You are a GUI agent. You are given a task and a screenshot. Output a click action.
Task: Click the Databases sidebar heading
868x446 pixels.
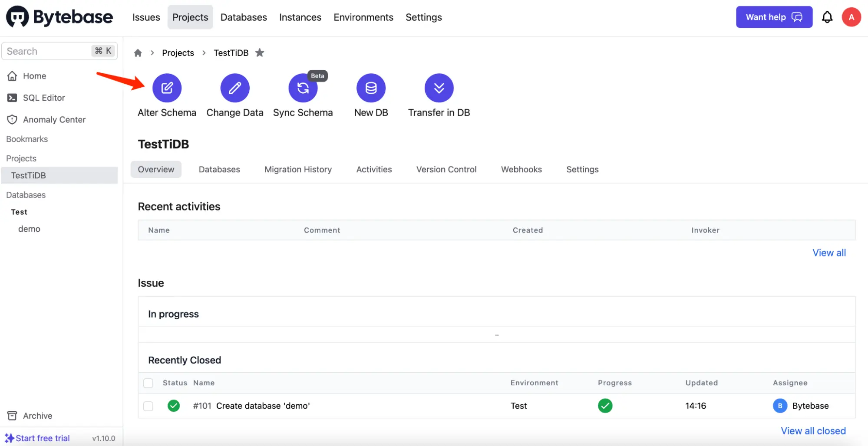pyautogui.click(x=26, y=195)
